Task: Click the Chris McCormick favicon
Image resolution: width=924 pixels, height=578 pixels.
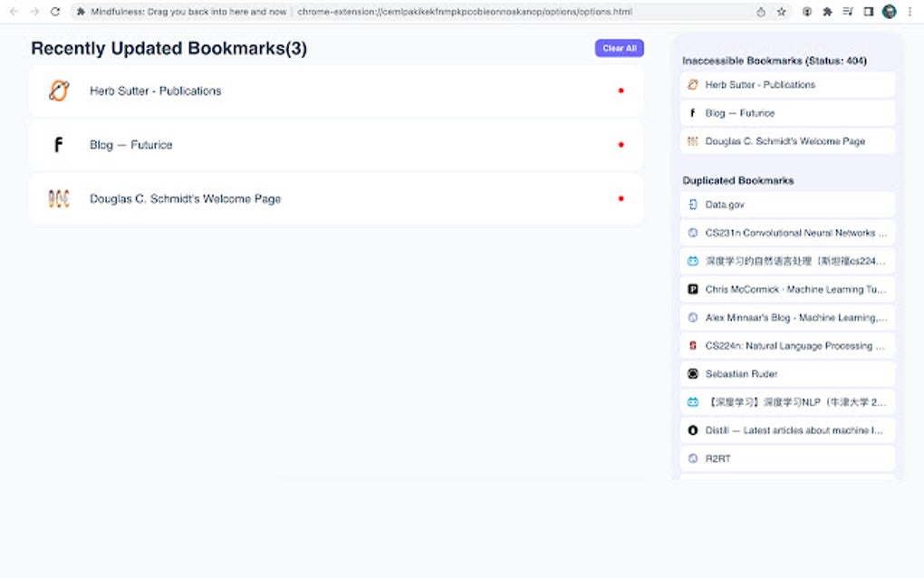Action: click(x=692, y=289)
